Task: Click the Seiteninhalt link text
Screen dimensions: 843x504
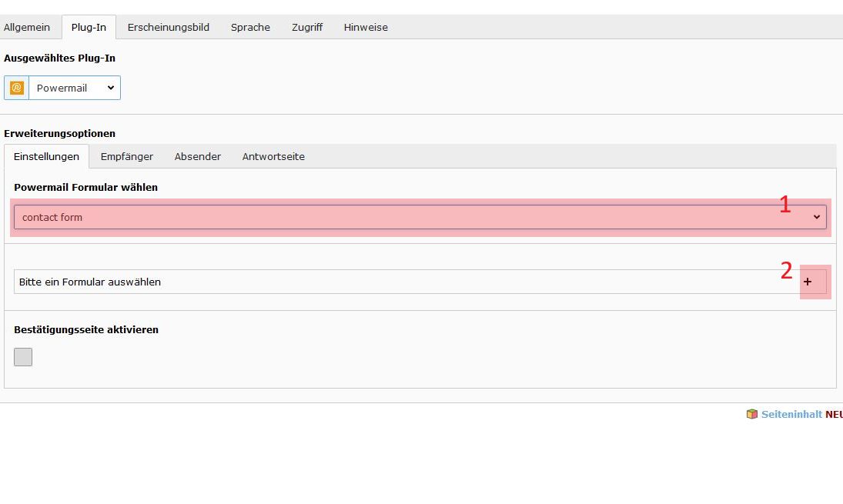Action: (x=791, y=414)
